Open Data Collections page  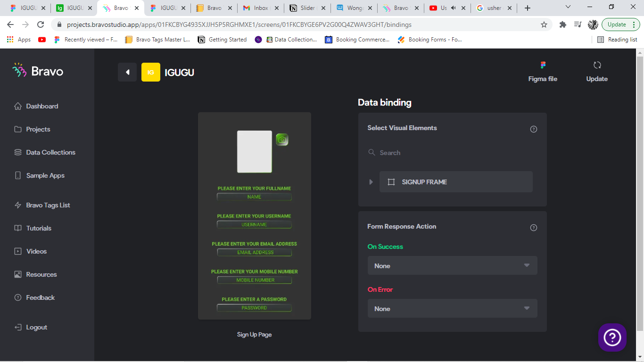point(45,152)
